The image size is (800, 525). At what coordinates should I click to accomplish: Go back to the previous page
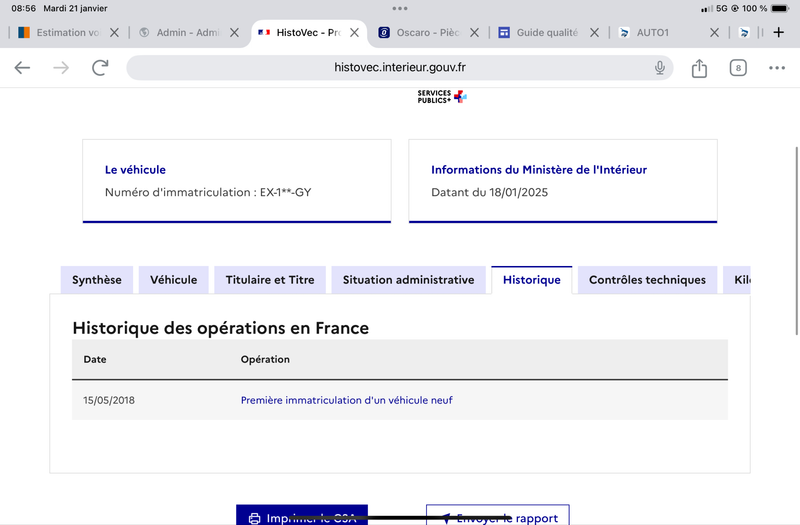pos(22,67)
